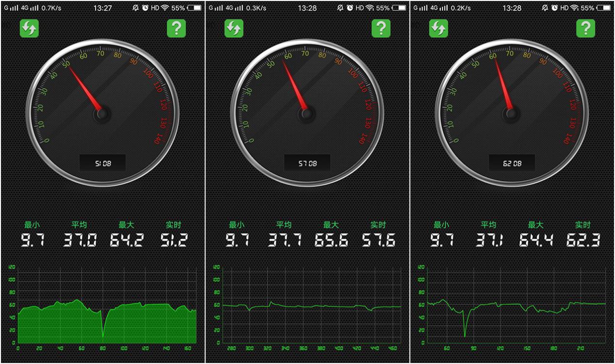Select the real-time value 62.3
Viewport: 615px width, 364px height.
click(583, 240)
